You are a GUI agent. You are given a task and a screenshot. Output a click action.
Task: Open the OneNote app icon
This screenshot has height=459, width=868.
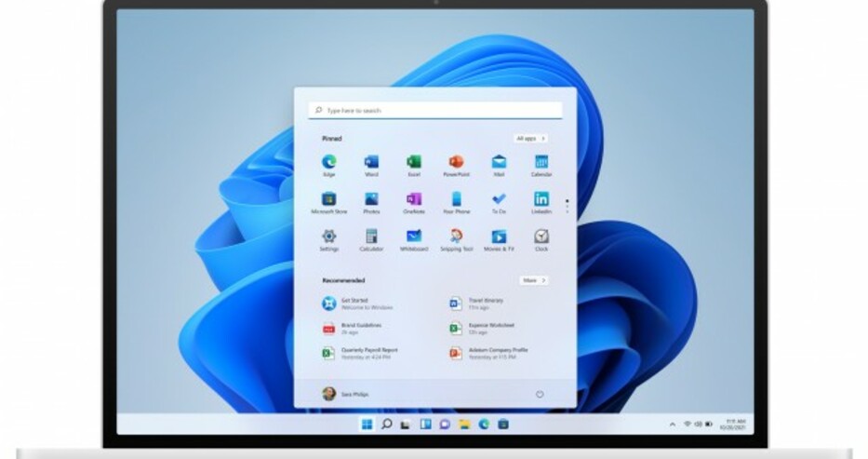pyautogui.click(x=414, y=200)
